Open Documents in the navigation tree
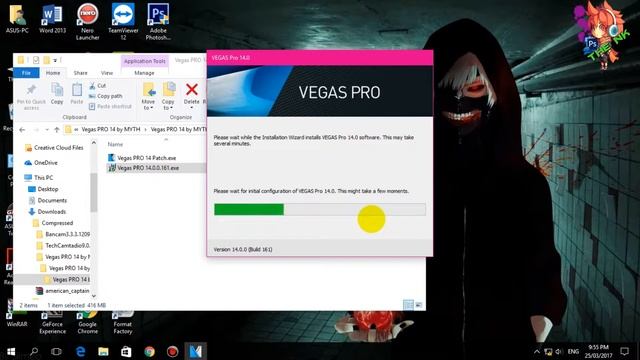Screen dimensions: 640x360 pyautogui.click(x=47, y=200)
